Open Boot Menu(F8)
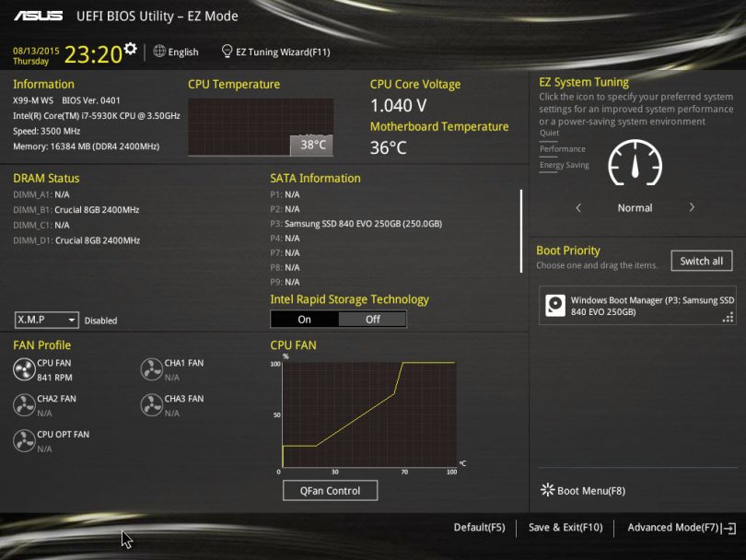This screenshot has width=746, height=560. tap(582, 491)
